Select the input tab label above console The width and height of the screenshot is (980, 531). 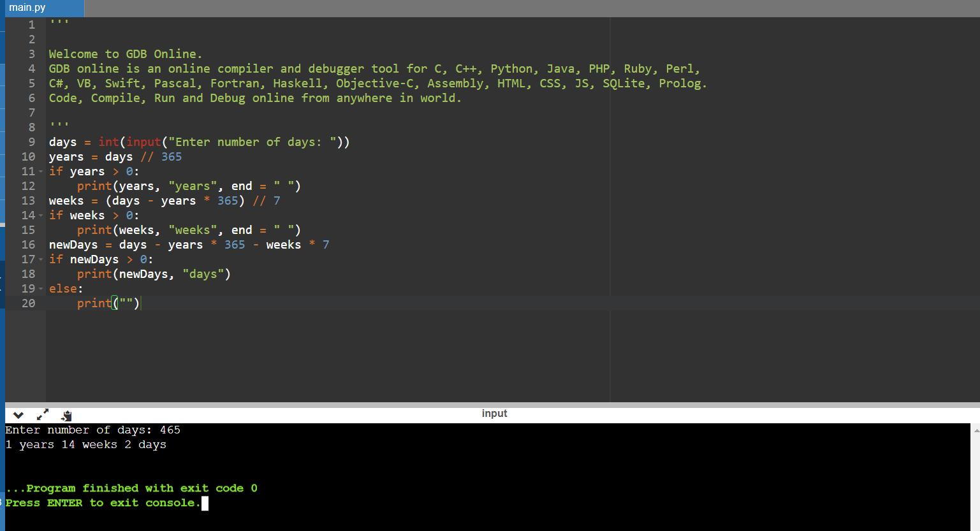coord(494,414)
